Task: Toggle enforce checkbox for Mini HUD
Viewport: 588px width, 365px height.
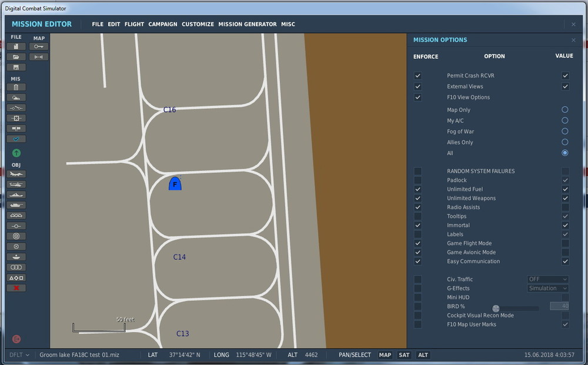Action: (417, 297)
